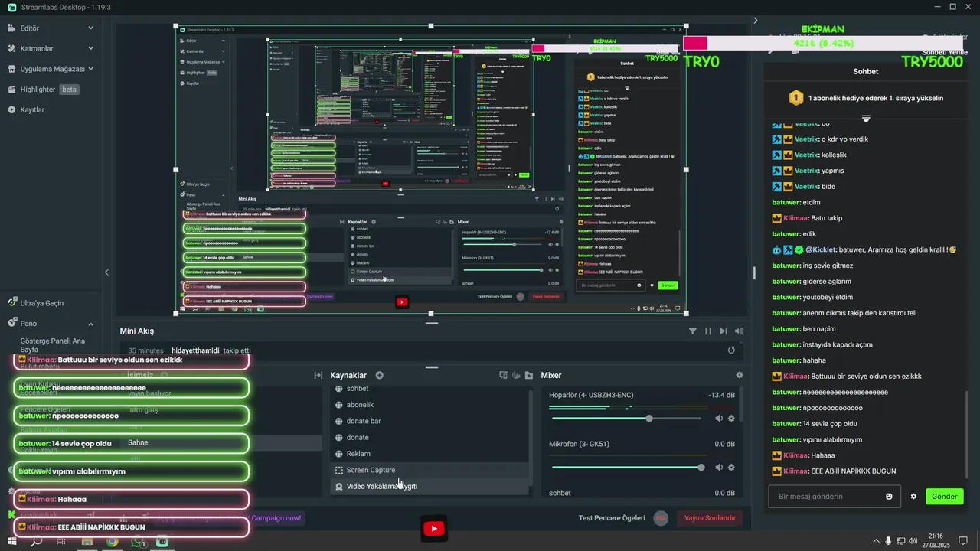Open Kayıtlar recordings in the sidebar
Image resolution: width=980 pixels, height=551 pixels.
[x=32, y=109]
